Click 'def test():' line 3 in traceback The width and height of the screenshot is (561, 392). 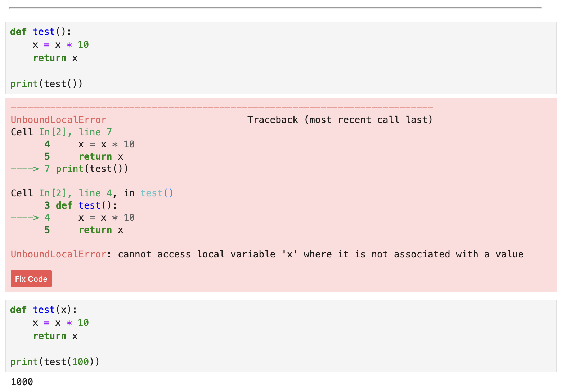click(81, 205)
